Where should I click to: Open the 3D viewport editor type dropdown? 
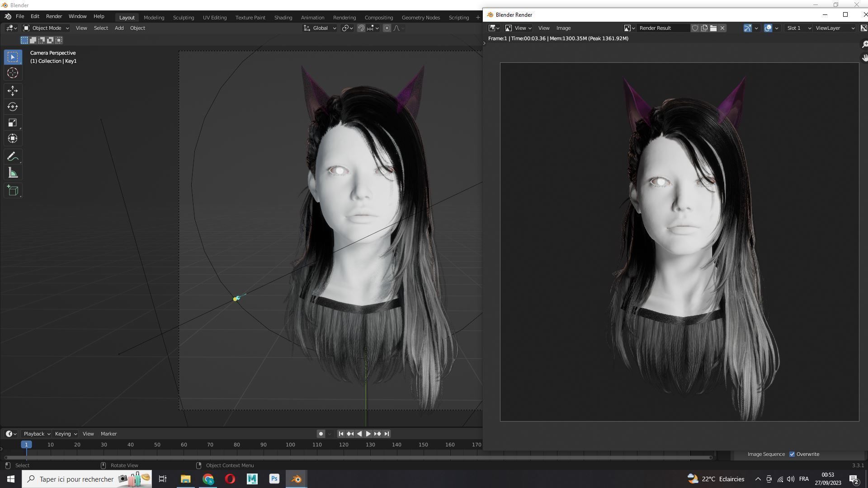[x=12, y=28]
